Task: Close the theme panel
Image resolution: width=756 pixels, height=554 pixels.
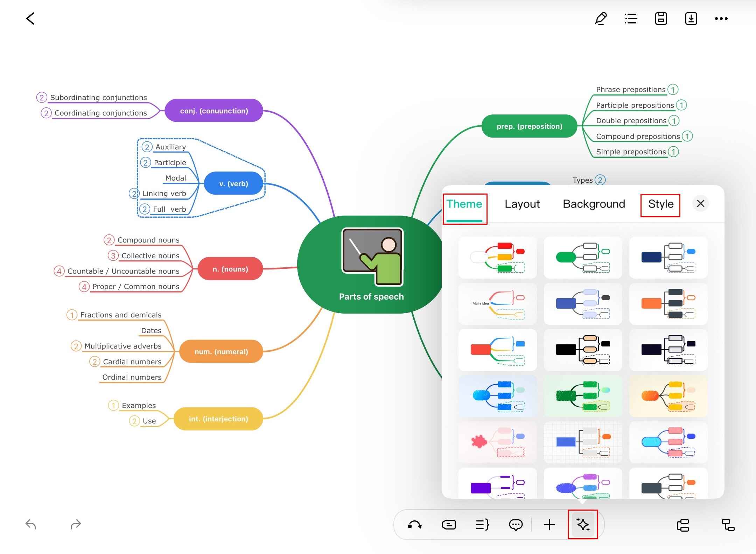Action: point(700,204)
